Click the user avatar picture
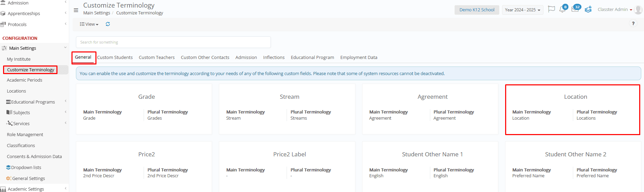The height and width of the screenshot is (192, 644). pyautogui.click(x=638, y=10)
